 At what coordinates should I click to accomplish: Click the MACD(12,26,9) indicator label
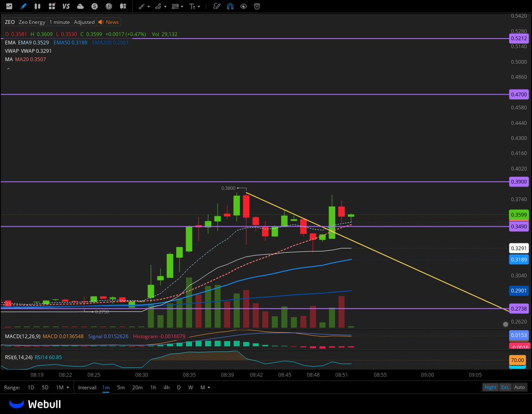coord(23,336)
